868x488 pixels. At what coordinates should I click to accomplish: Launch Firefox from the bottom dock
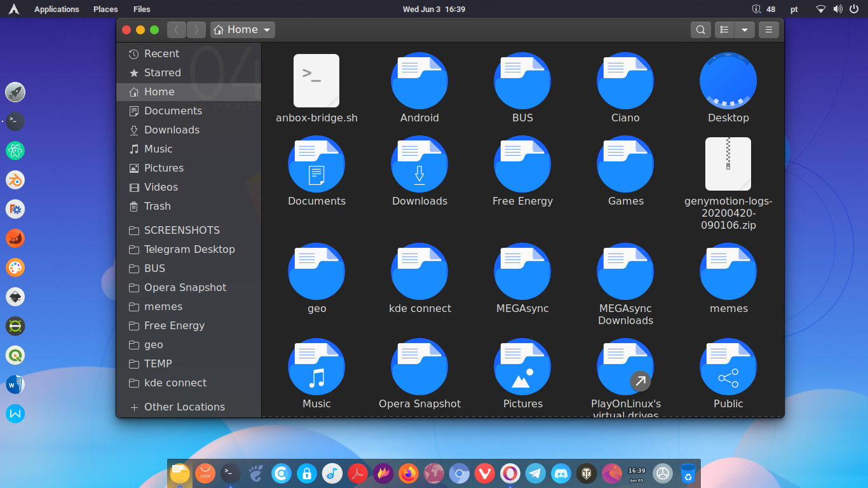coord(409,473)
